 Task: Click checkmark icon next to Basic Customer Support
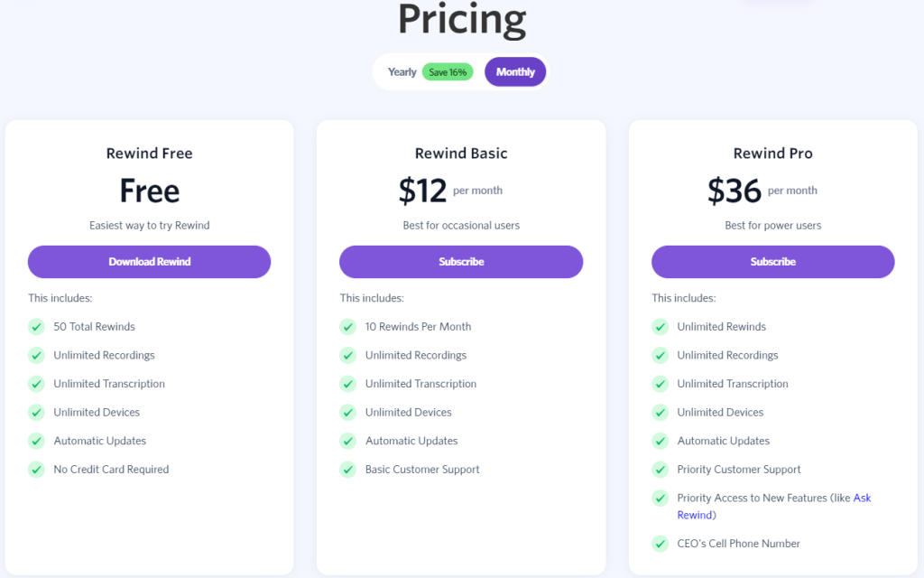pyautogui.click(x=348, y=470)
